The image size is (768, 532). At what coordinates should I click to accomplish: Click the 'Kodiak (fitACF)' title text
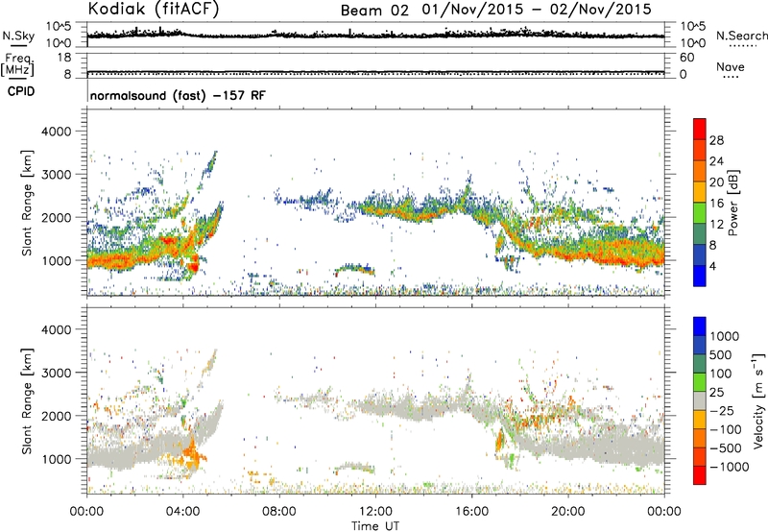pos(154,9)
